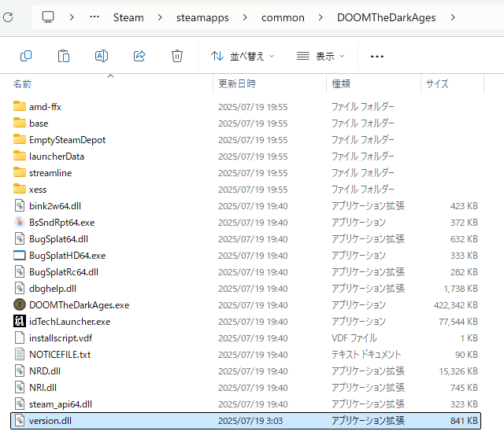Open the 並べ替え sort dropdown
The height and width of the screenshot is (435, 504).
click(243, 57)
